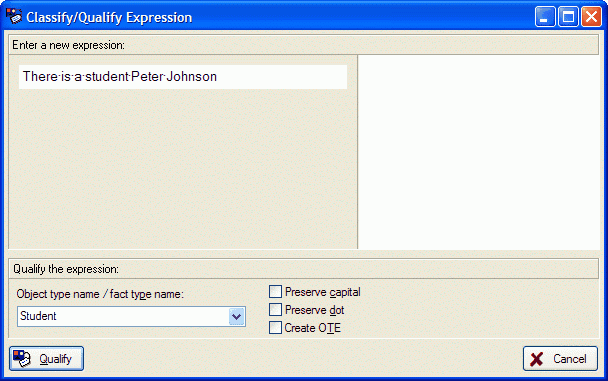Click the expression text 'There is a student Peter Johnson'

coord(120,76)
